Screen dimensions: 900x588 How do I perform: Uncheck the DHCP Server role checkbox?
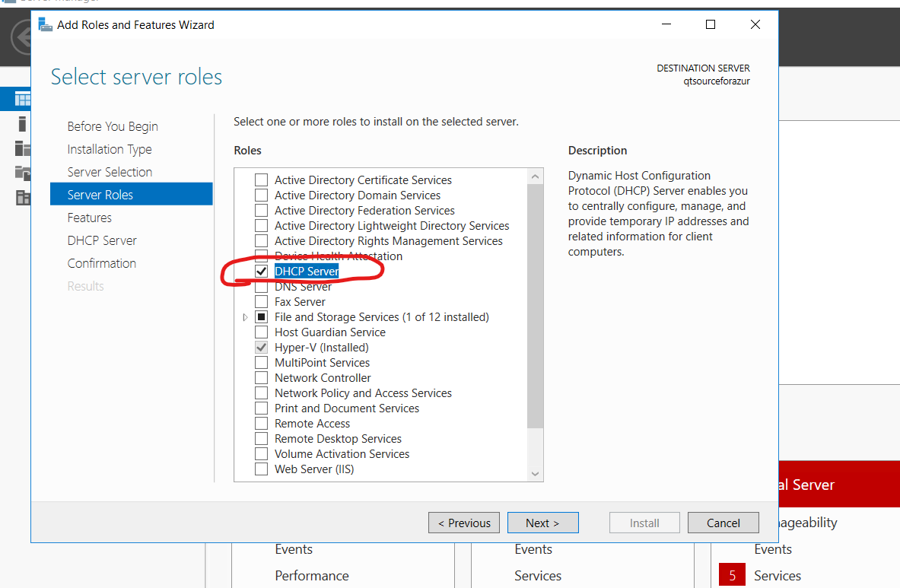point(262,271)
